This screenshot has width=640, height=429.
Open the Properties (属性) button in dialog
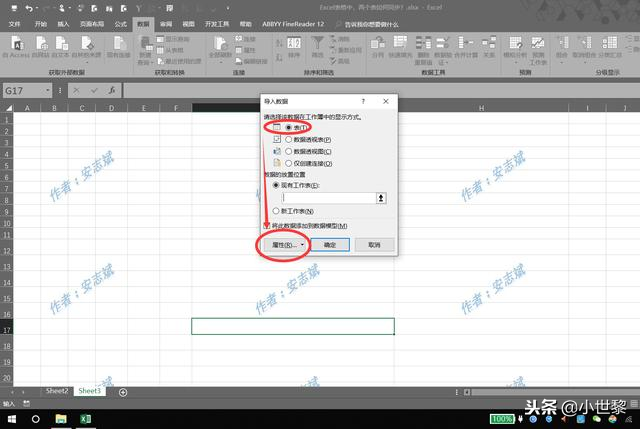[284, 245]
